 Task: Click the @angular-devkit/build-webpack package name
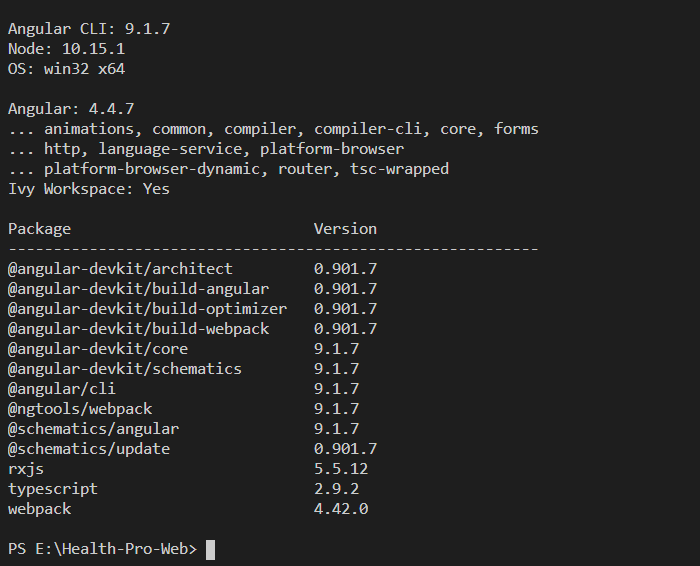(138, 329)
